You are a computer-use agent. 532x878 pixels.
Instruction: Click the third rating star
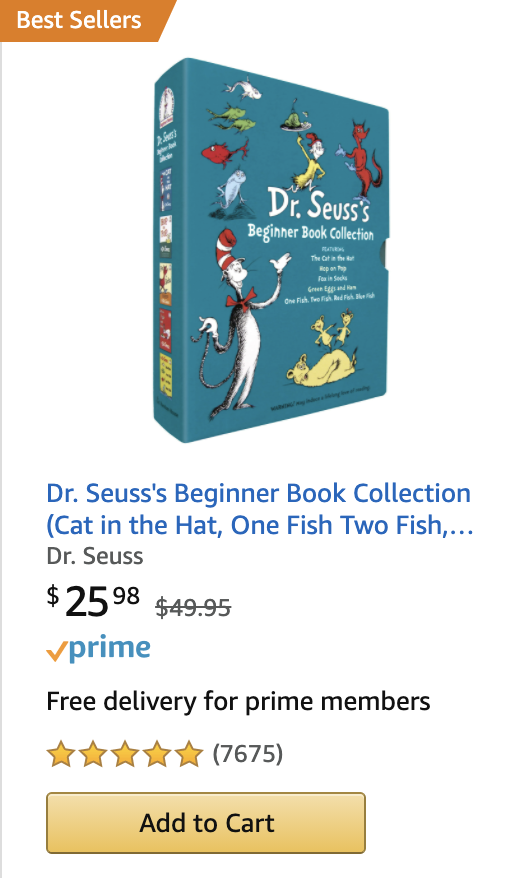pyautogui.click(x=125, y=754)
